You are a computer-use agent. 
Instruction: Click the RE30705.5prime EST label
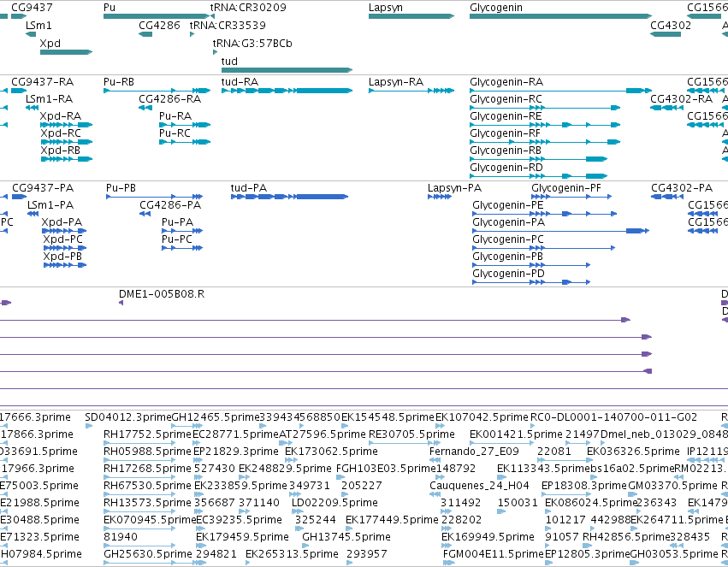[411, 434]
